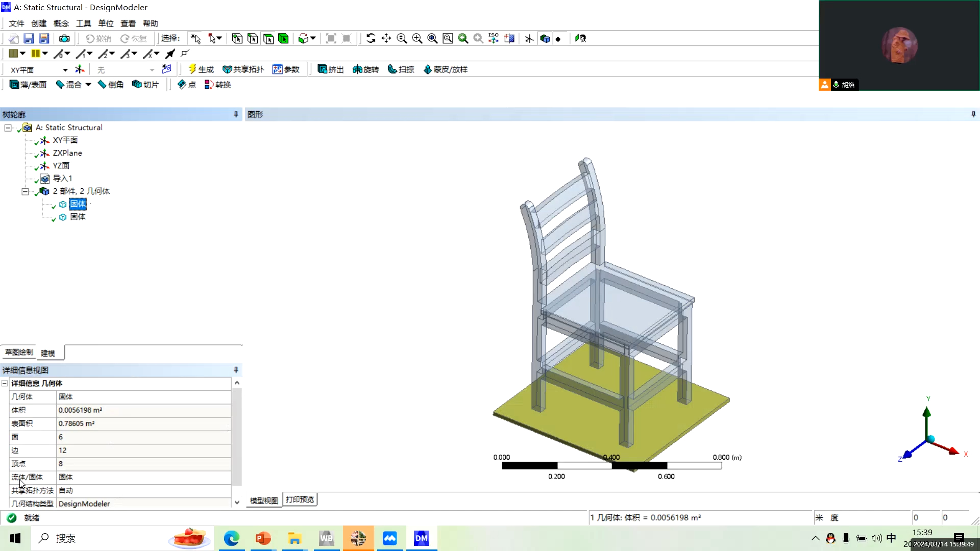Viewport: 980px width, 551px height.
Task: Open the Concept menu
Action: coord(61,23)
